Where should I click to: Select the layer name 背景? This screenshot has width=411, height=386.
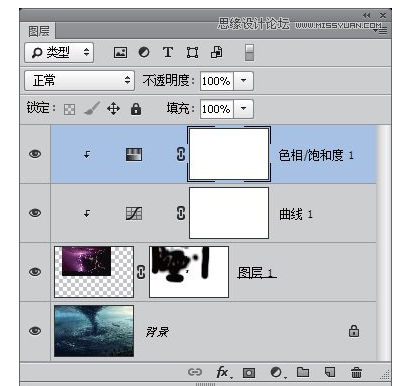pyautogui.click(x=157, y=332)
